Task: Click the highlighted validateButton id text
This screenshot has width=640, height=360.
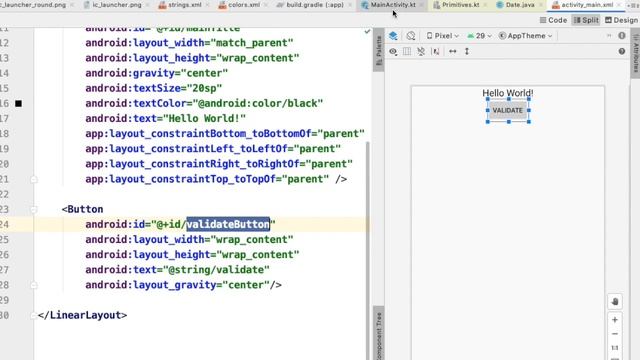Action: [228, 224]
